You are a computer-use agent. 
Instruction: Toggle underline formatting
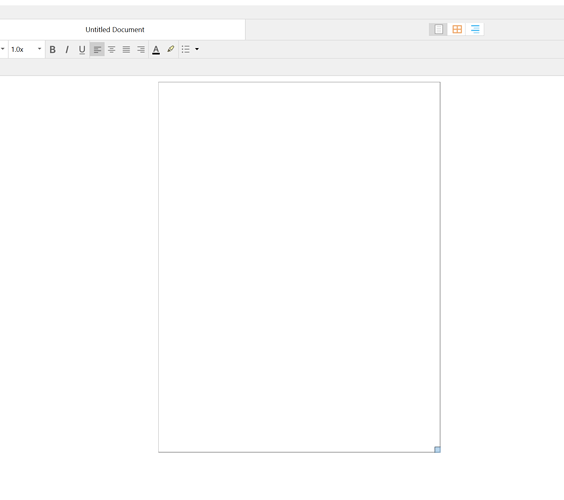(x=82, y=50)
